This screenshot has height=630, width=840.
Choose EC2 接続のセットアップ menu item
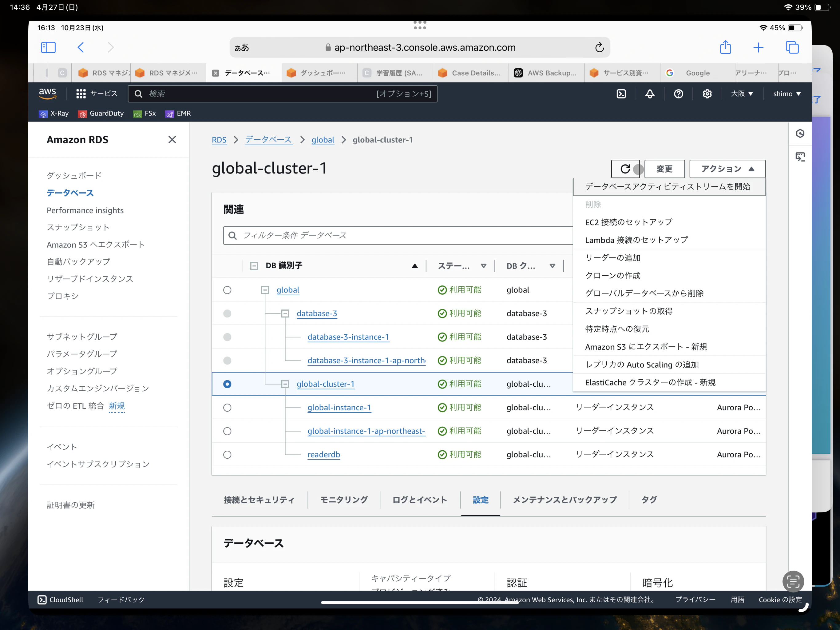669,222
